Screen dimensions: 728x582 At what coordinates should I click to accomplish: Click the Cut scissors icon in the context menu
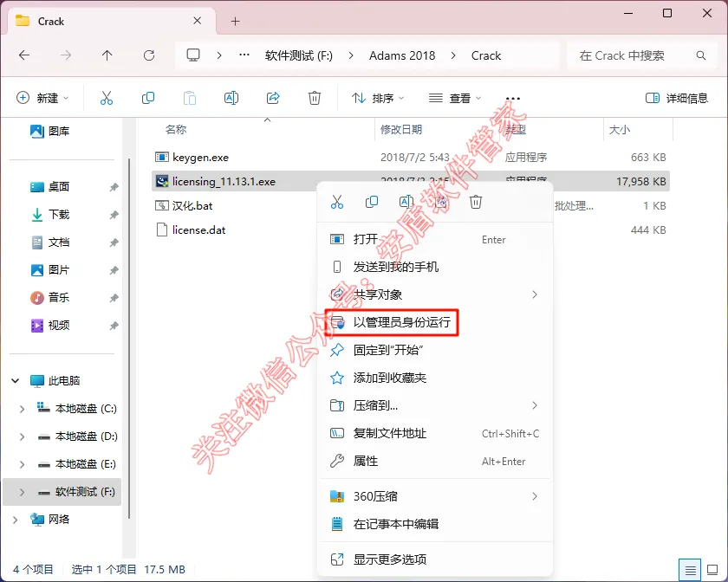(x=337, y=202)
